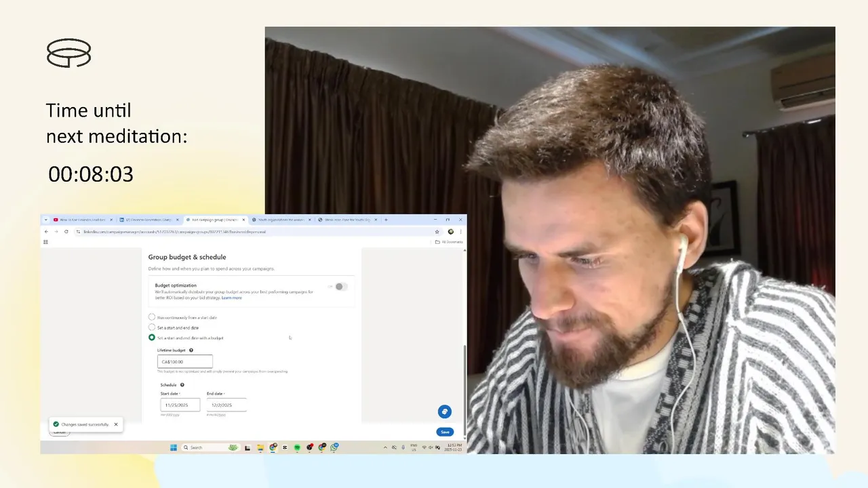Toggle Budget optimization switch
Screen dimensions: 868x488
click(341, 287)
